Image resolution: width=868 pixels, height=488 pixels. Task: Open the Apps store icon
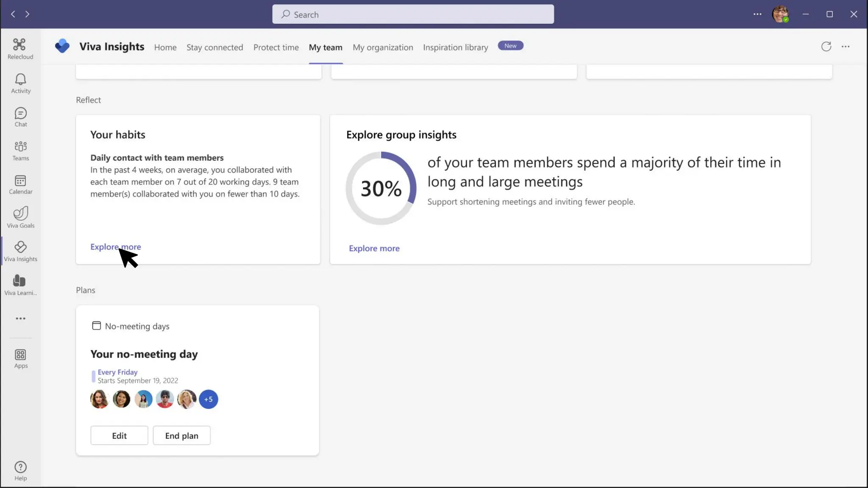point(20,358)
